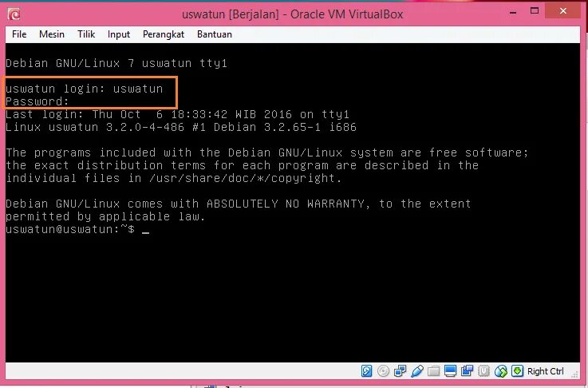Image resolution: width=588 pixels, height=388 pixels.
Task: Click the green arrow keyboard capture icon
Action: pos(518,371)
